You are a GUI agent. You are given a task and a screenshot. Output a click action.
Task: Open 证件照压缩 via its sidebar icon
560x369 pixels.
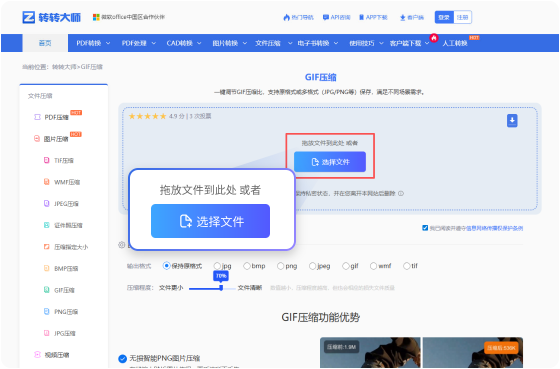[46, 225]
